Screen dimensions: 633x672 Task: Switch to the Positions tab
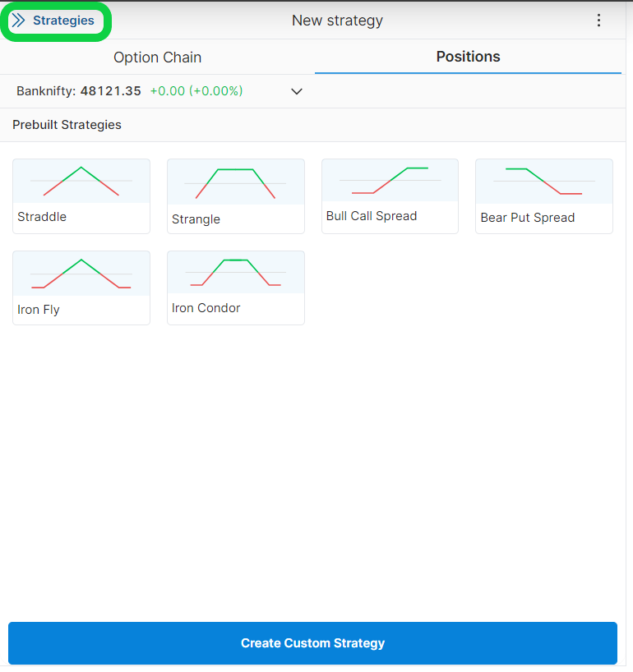468,57
